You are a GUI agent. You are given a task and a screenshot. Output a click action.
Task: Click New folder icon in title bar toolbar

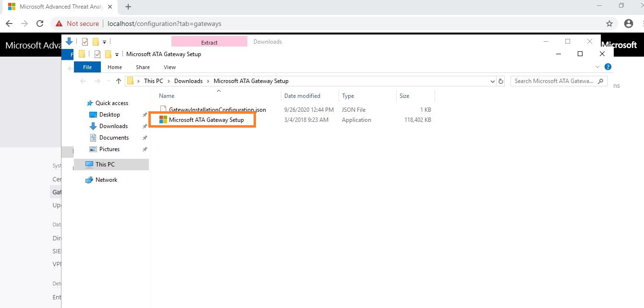108,54
